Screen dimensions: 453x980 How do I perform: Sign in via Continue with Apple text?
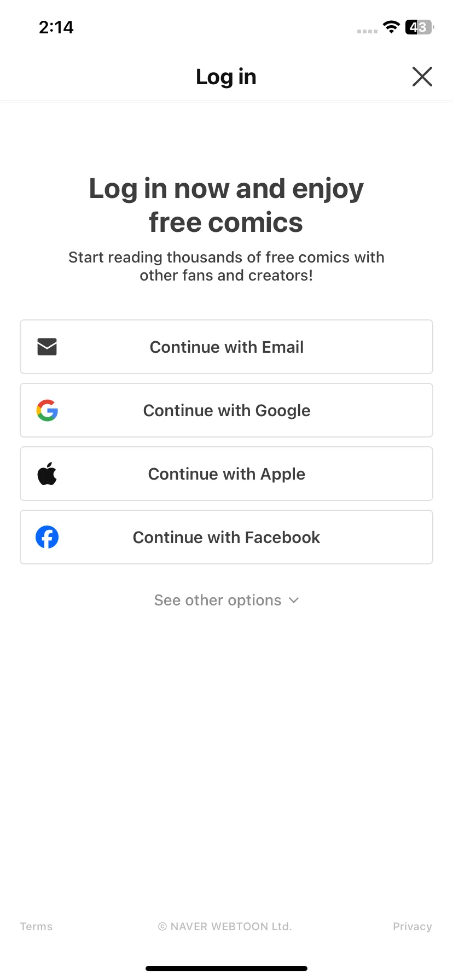pos(226,474)
